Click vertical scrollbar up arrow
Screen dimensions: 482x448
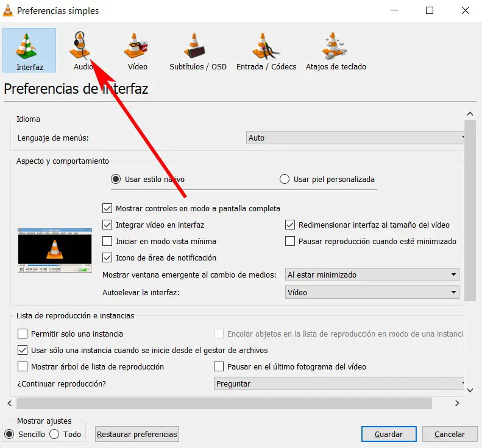[x=470, y=114]
